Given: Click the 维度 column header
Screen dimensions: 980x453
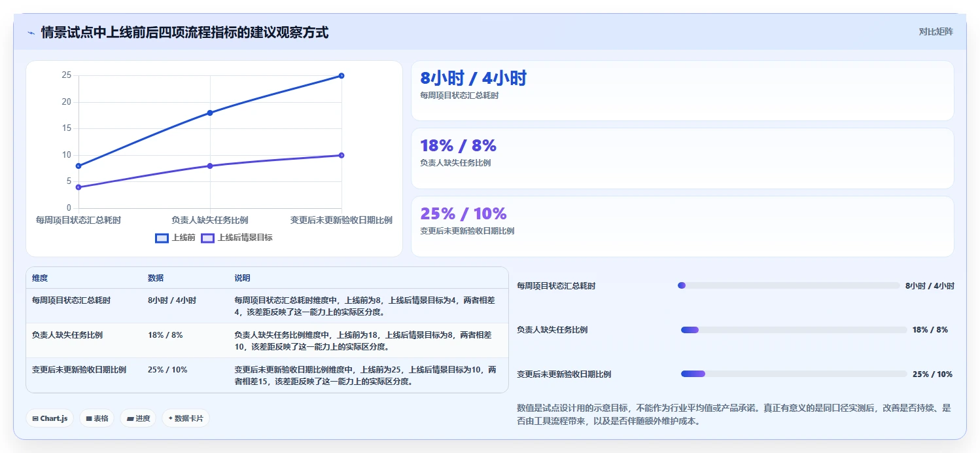Looking at the screenshot, I should 40,278.
